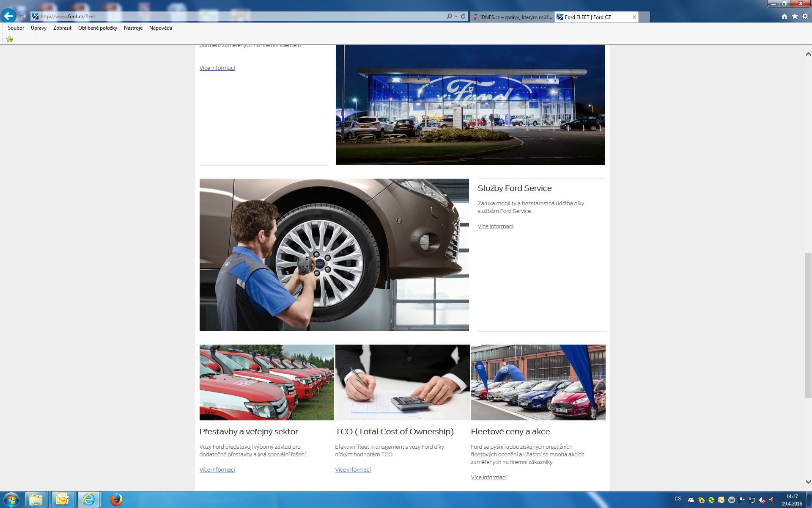
Task: Click Více informací under Přestavby a veřejný sektor
Action: [x=217, y=470]
